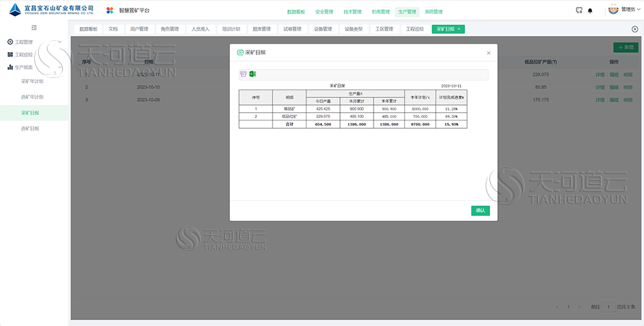Click 编辑 for the 2023-10-10 row

614,88
